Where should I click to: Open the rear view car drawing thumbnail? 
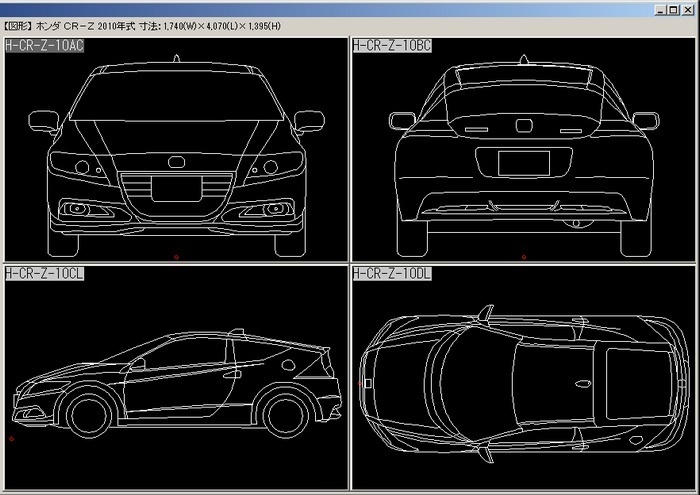pyautogui.click(x=523, y=150)
